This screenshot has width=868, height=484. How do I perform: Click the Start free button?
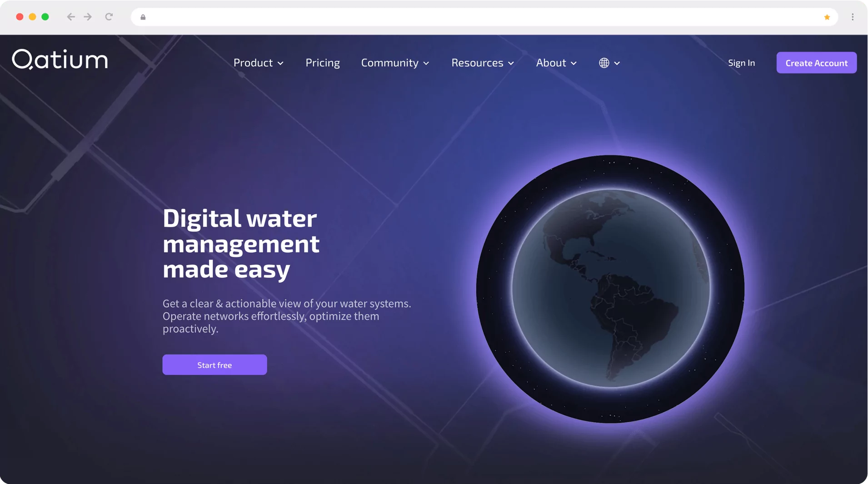tap(215, 365)
